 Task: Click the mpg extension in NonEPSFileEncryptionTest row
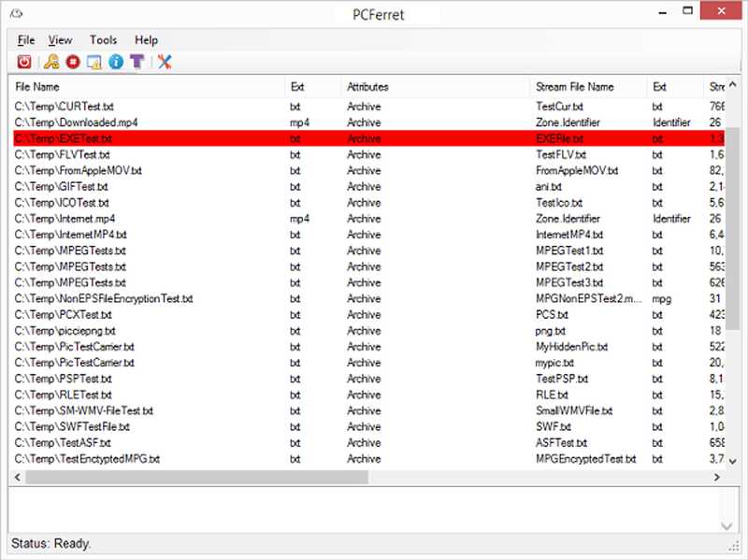point(662,299)
